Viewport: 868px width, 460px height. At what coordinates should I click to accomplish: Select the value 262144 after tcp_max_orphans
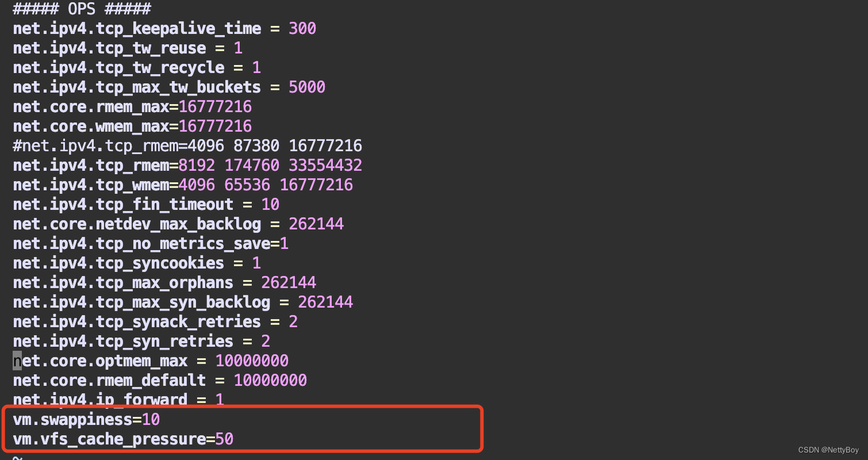(288, 282)
